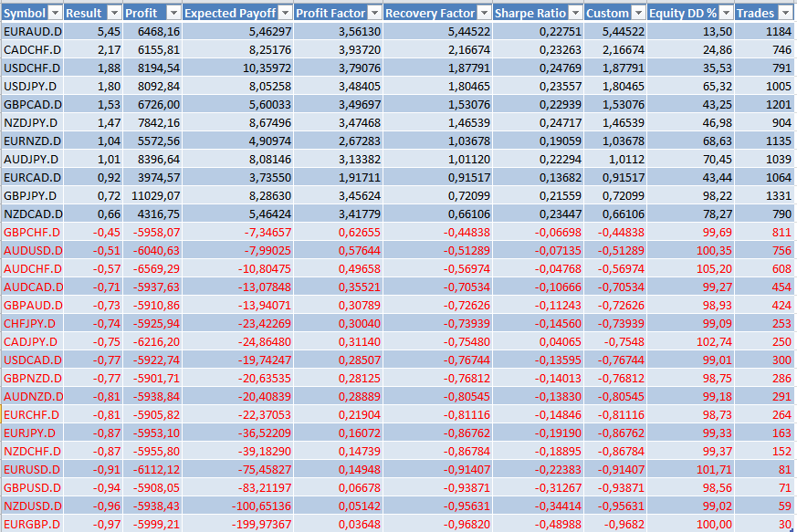The image size is (797, 532).
Task: Click the profit value 6468,16
Action: click(159, 32)
